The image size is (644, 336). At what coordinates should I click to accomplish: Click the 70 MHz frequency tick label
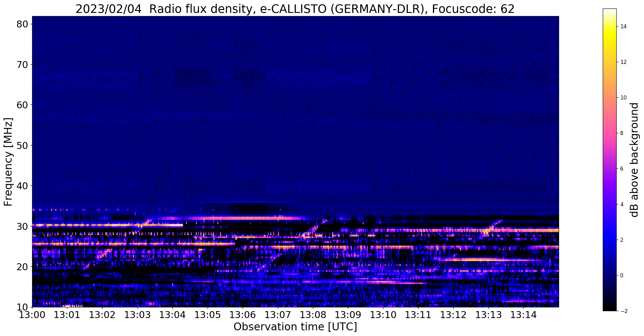(23, 65)
